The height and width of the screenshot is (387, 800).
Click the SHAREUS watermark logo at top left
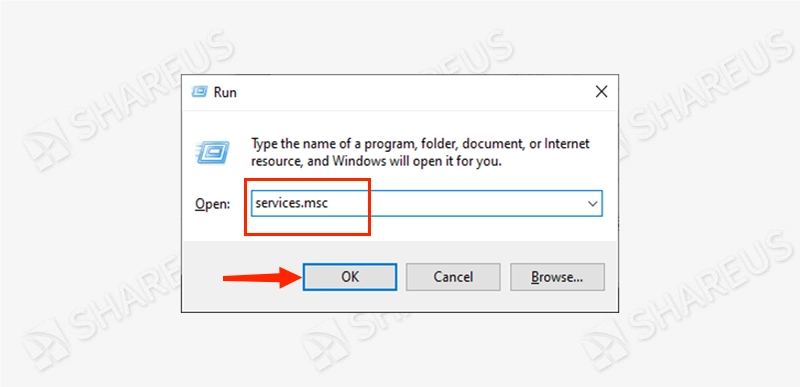tap(47, 144)
